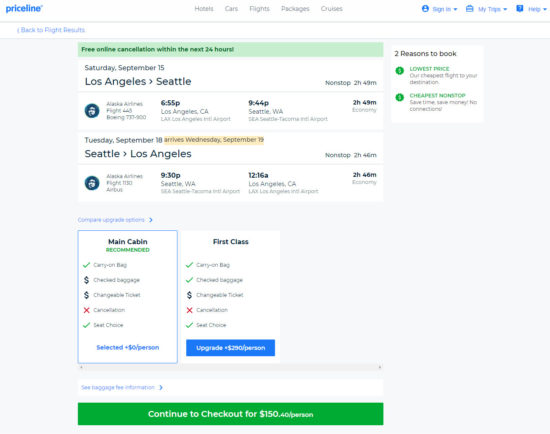Click the fare options horizontal scrollbar

point(230,367)
